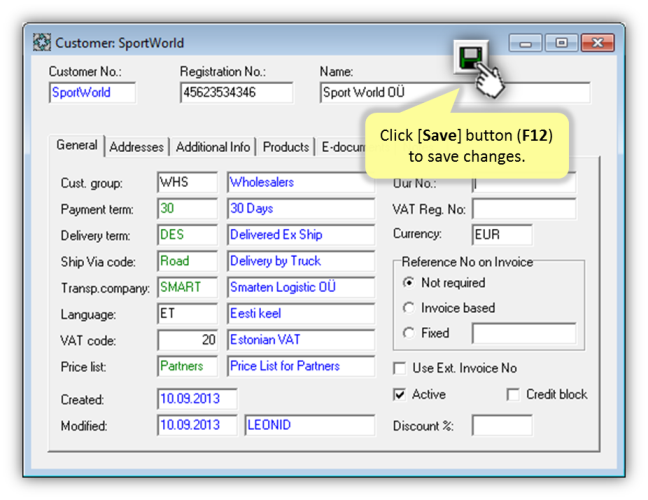648x500 pixels.
Task: Select the General tab
Action: pyautogui.click(x=77, y=145)
